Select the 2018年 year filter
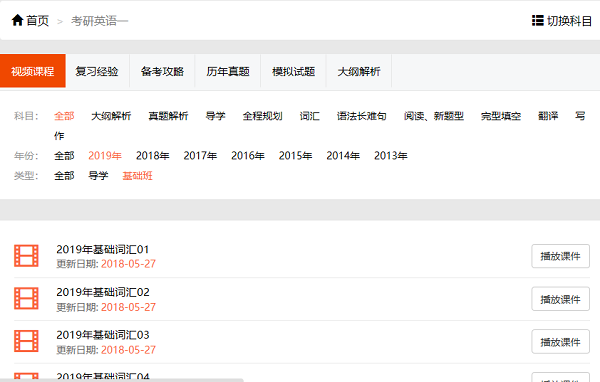The height and width of the screenshot is (382, 600). pyautogui.click(x=153, y=156)
